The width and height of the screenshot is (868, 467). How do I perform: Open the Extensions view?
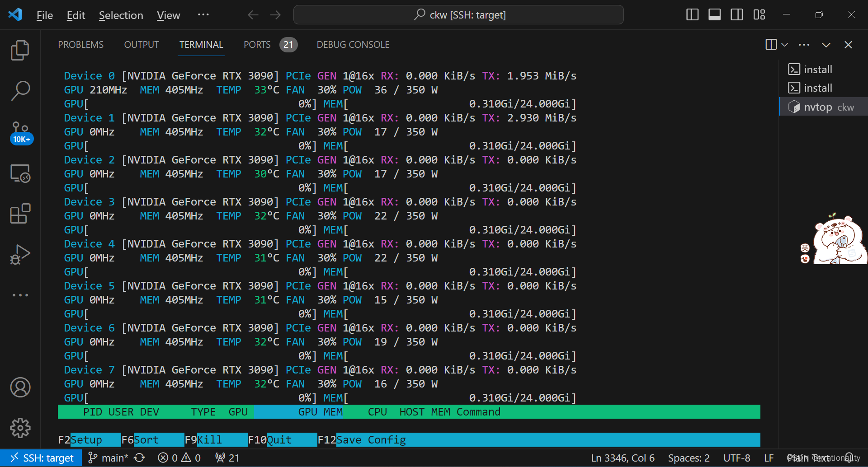click(x=20, y=214)
